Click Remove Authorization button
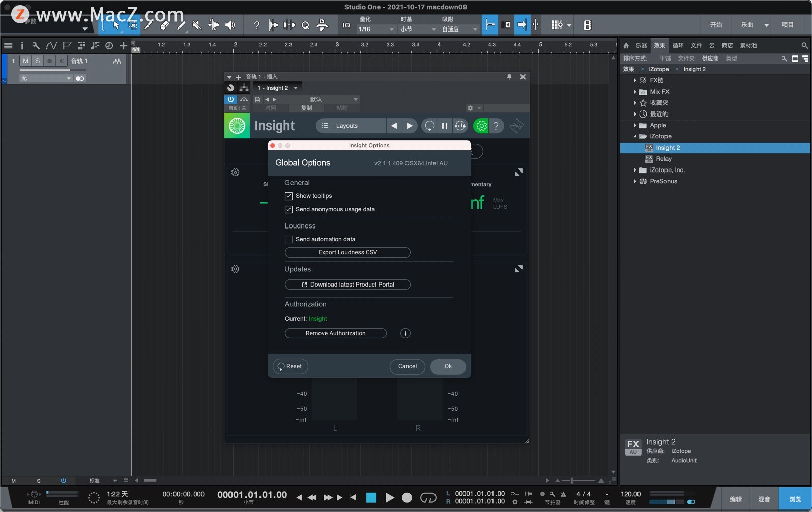812x512 pixels. pyautogui.click(x=336, y=333)
